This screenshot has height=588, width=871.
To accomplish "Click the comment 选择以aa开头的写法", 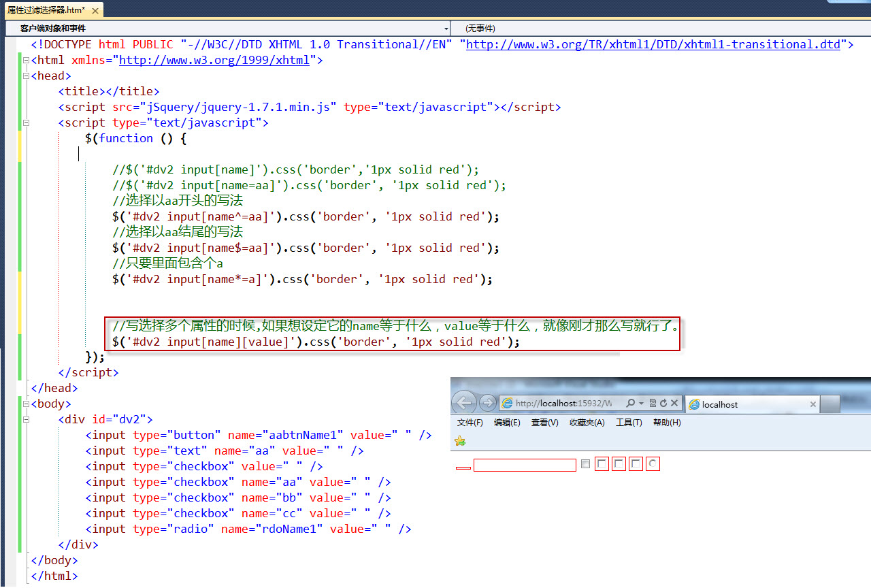I will tap(178, 201).
